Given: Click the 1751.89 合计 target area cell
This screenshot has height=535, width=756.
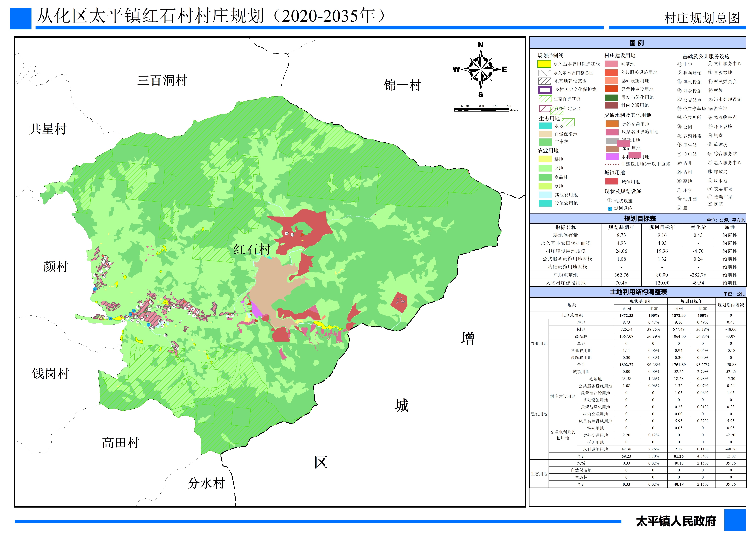Looking at the screenshot, I should coord(679,365).
